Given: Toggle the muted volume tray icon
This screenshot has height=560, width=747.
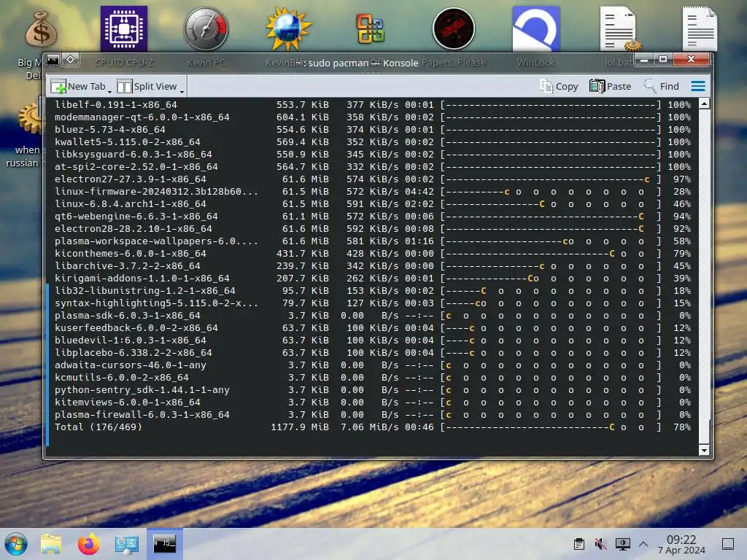Looking at the screenshot, I should (x=601, y=544).
